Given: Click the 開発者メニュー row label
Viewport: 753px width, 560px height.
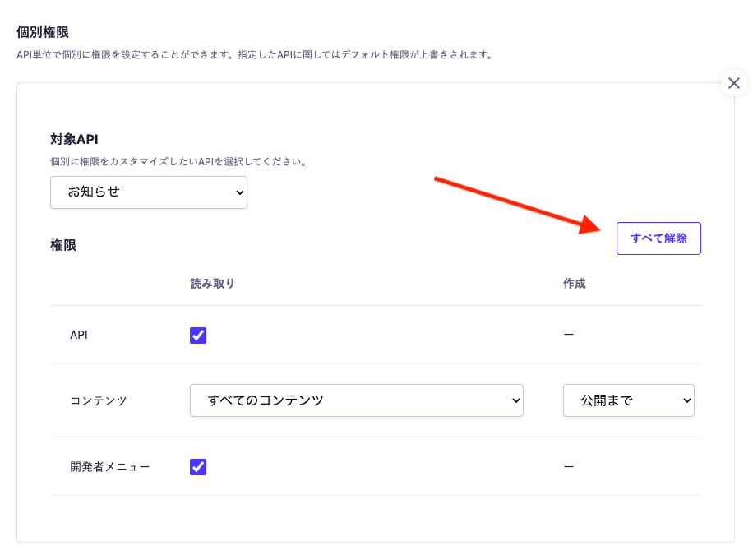Looking at the screenshot, I should 110,467.
